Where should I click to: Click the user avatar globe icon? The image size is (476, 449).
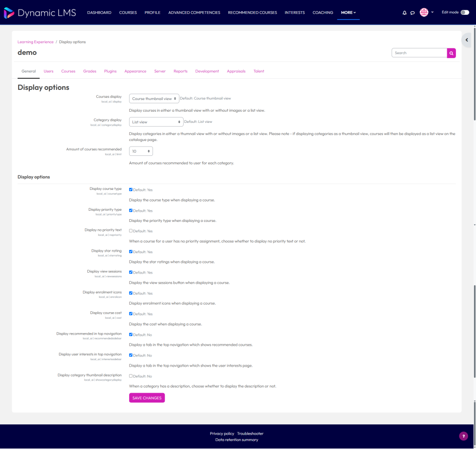tap(424, 12)
